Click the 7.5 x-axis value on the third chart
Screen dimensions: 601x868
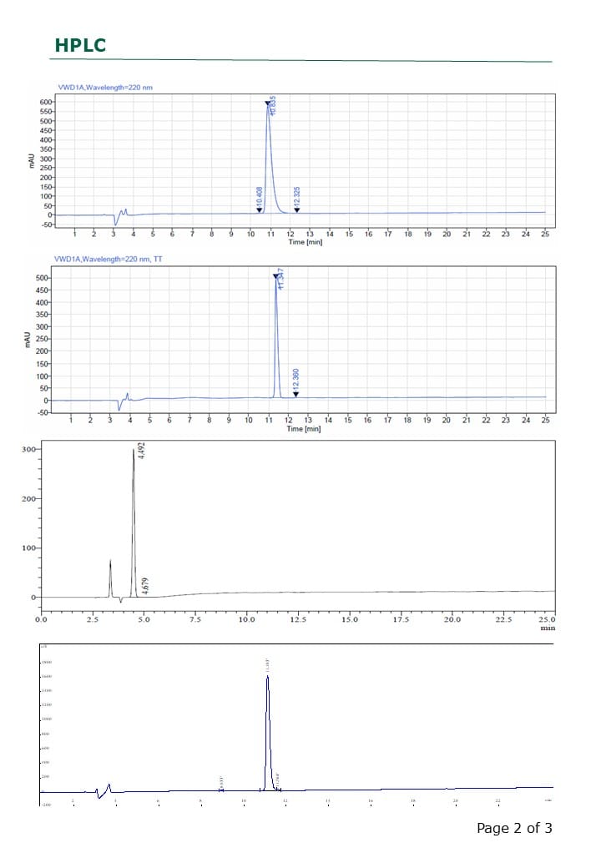(x=194, y=619)
